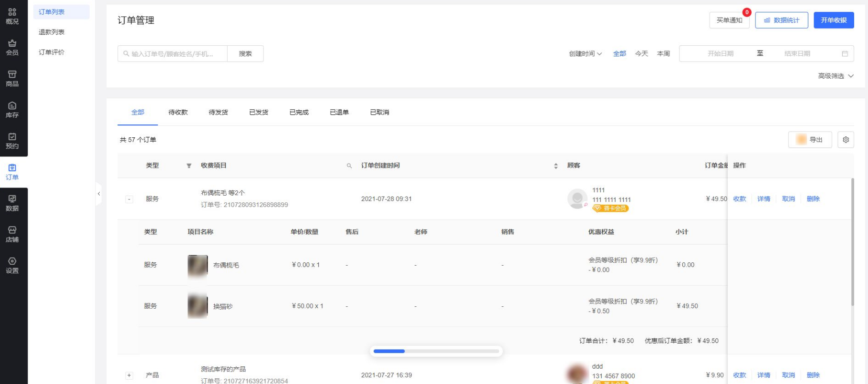This screenshot has width=868, height=384.
Task: Switch to the 待收款 tab
Action: coord(178,112)
